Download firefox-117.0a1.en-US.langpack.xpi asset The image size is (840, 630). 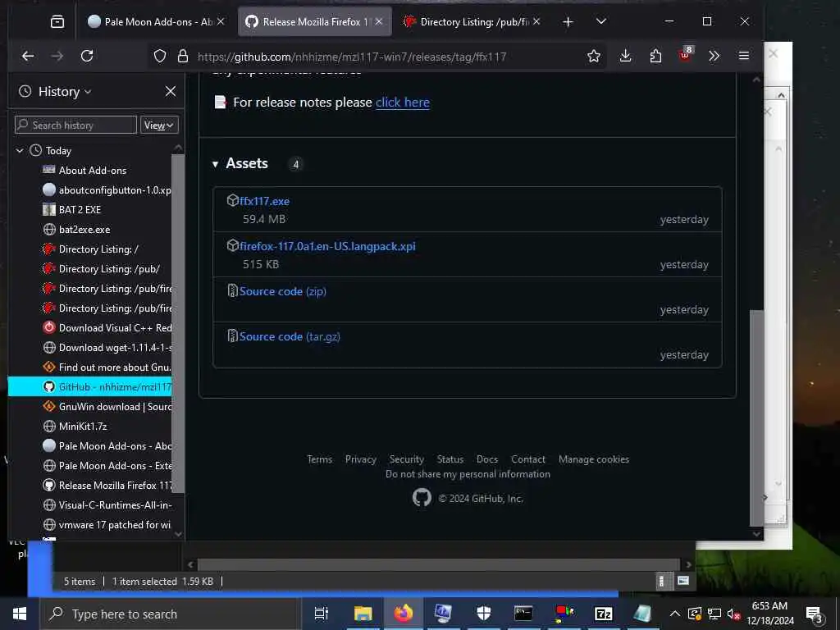pyautogui.click(x=327, y=246)
